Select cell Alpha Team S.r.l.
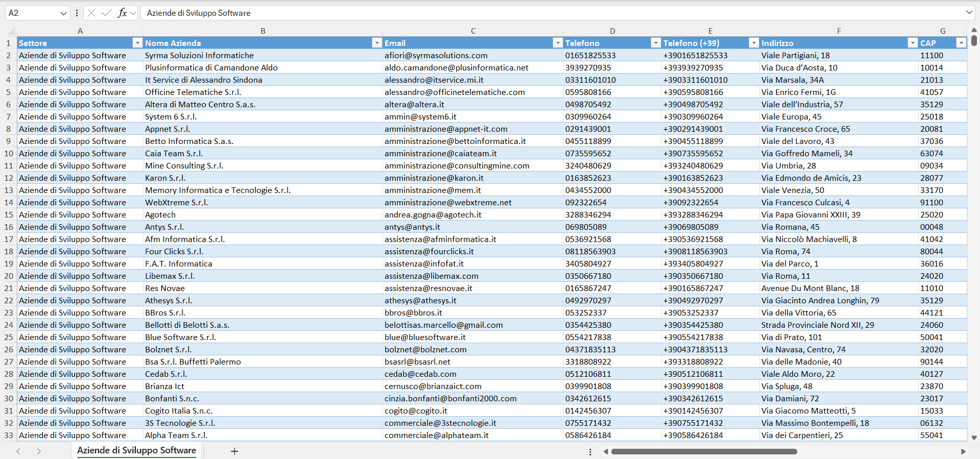980x459 pixels. pos(263,435)
